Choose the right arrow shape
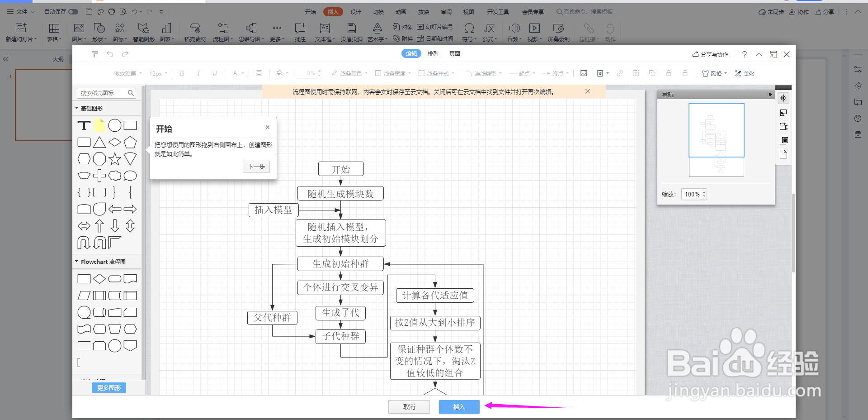 130,209
